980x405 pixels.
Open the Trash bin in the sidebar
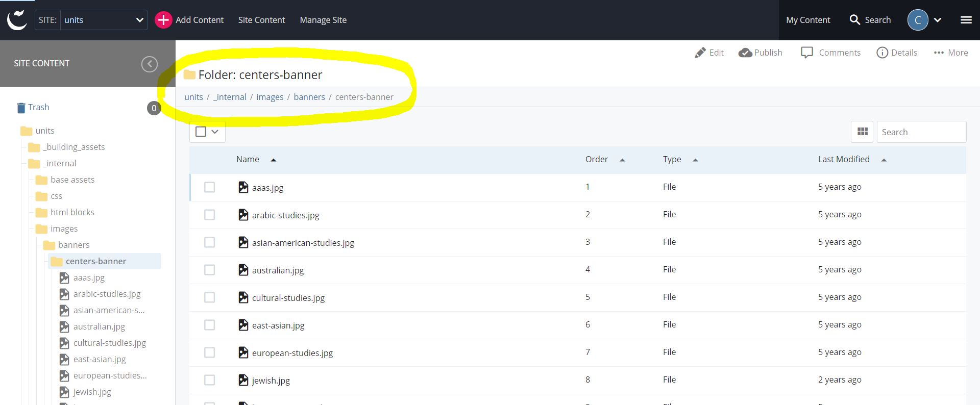[33, 107]
